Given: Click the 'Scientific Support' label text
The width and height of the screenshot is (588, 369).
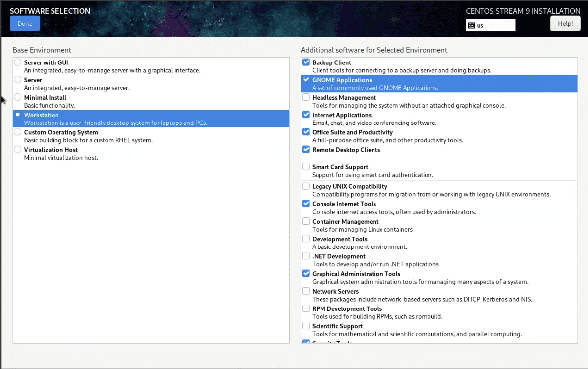Looking at the screenshot, I should (337, 326).
